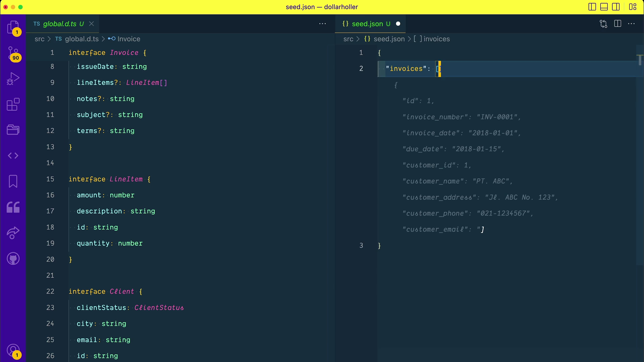This screenshot has height=362, width=644.
Task: Click the angle-brackets code icon in activity bar
Action: [x=13, y=156]
